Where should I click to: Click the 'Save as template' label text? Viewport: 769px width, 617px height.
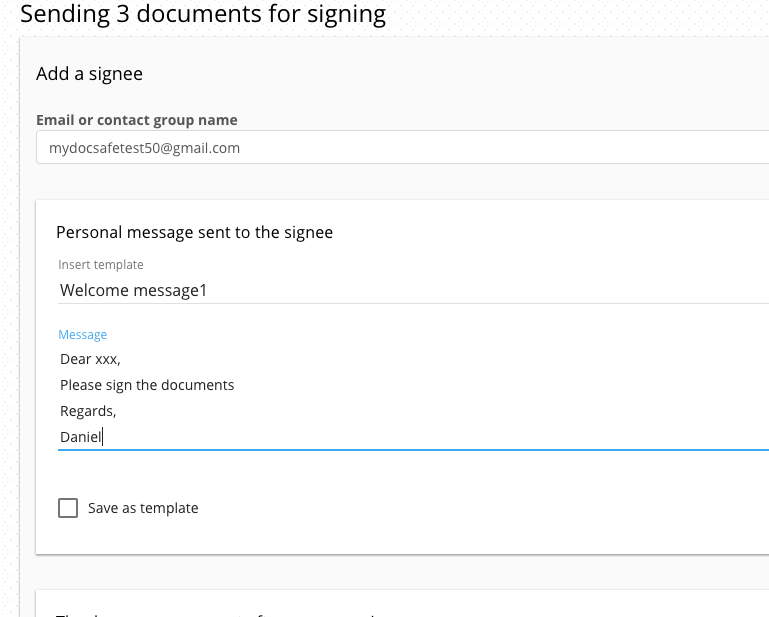pyautogui.click(x=143, y=508)
